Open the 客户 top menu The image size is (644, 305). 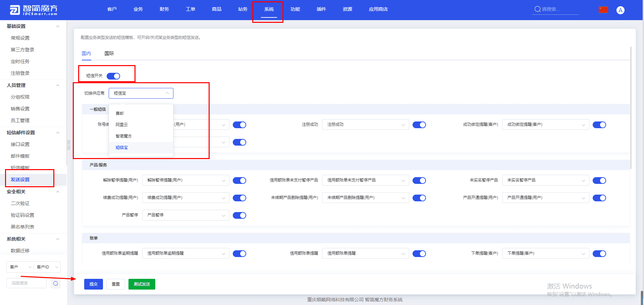112,9
